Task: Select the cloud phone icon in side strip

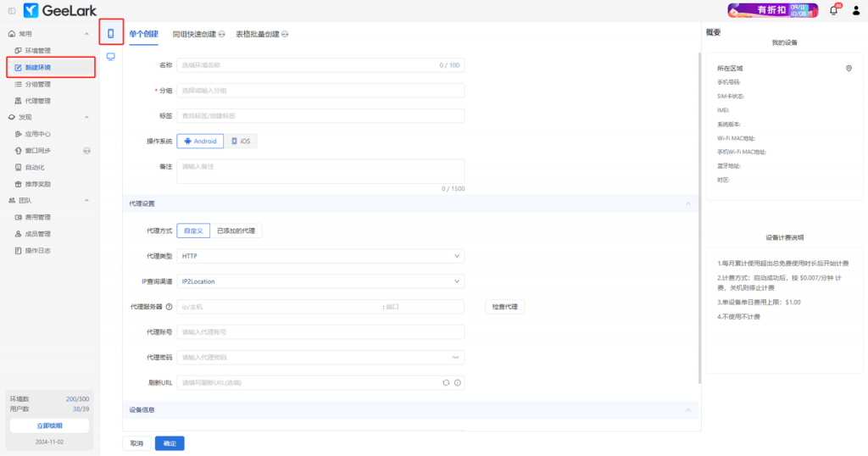Action: click(x=110, y=33)
